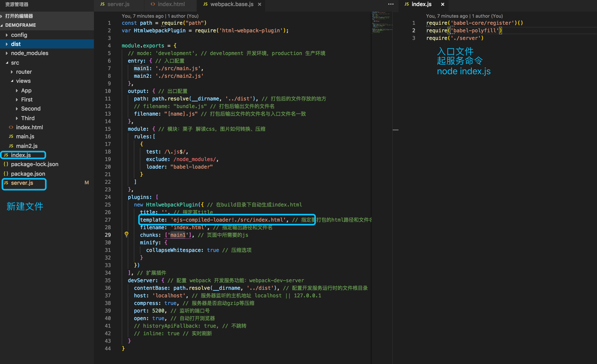Open the editor more actions ellipsis menu
Image resolution: width=597 pixels, height=364 pixels.
tap(391, 4)
